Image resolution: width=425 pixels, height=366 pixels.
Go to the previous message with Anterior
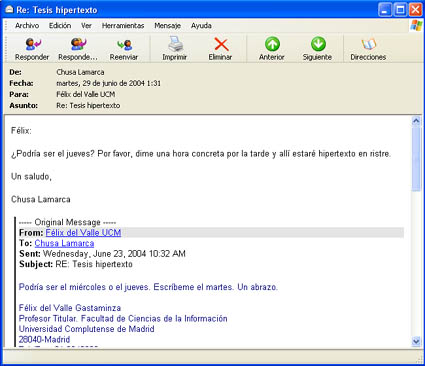272,49
